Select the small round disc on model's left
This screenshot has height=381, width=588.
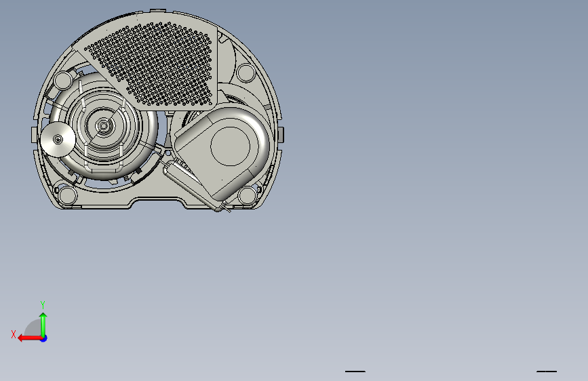pos(58,140)
